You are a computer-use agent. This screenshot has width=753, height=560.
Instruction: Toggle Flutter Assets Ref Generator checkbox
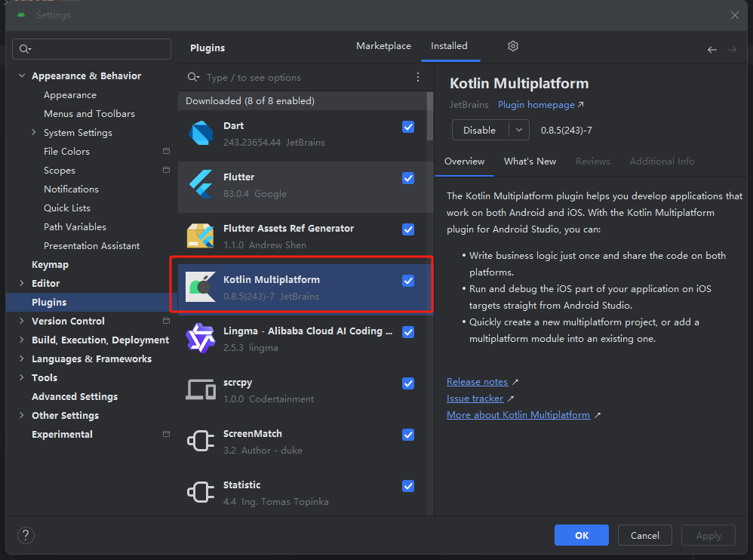click(x=408, y=229)
